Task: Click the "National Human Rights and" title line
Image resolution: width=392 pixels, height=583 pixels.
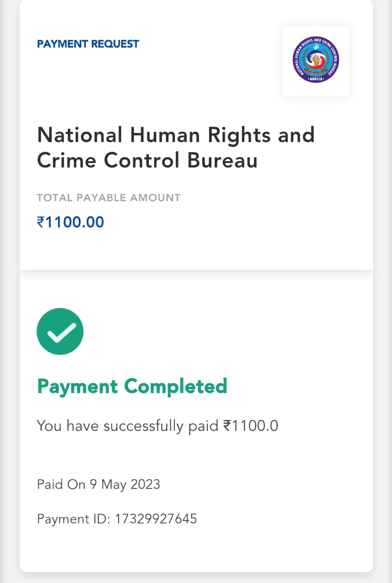Action: tap(175, 135)
